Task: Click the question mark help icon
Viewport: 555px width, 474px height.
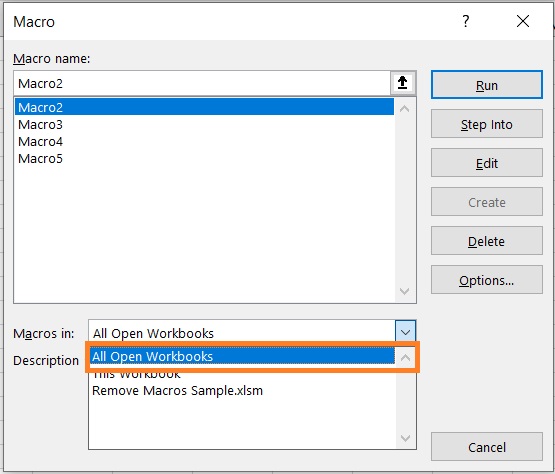Action: [x=465, y=21]
